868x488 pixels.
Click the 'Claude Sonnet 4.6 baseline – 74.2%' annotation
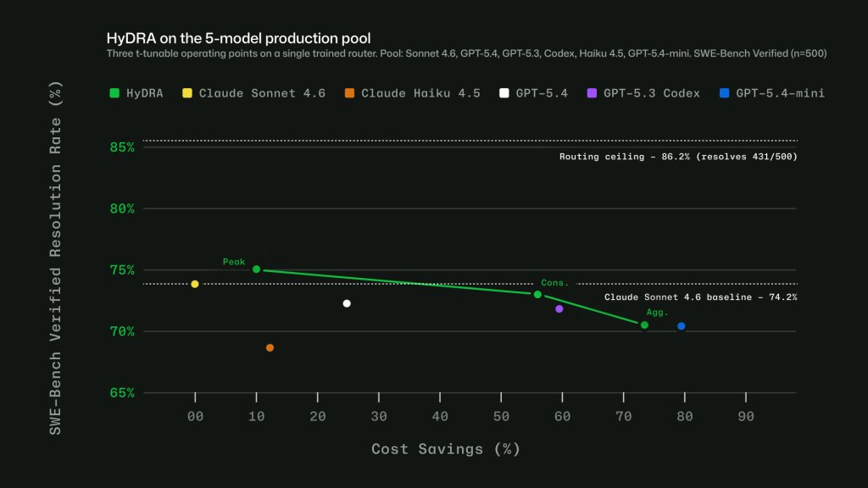point(701,297)
